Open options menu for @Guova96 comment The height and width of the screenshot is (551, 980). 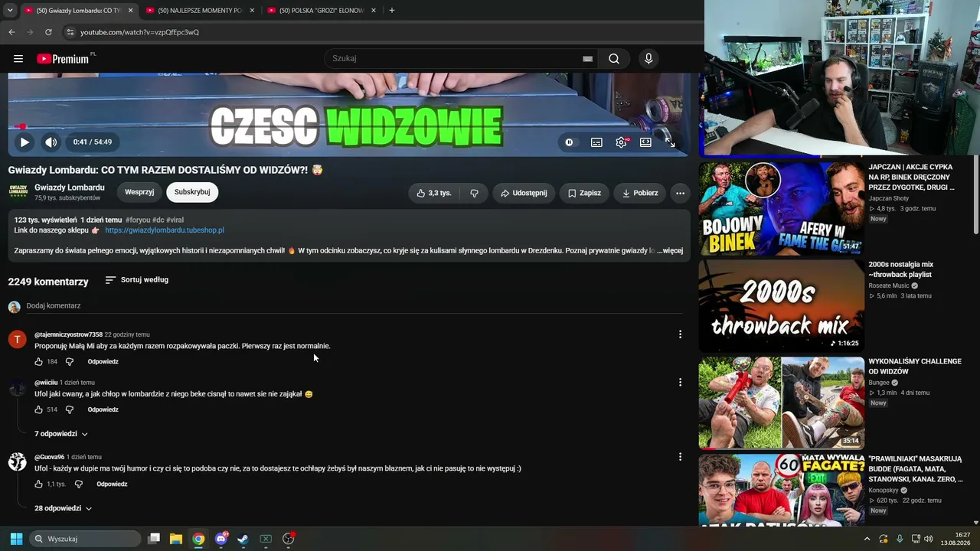680,457
